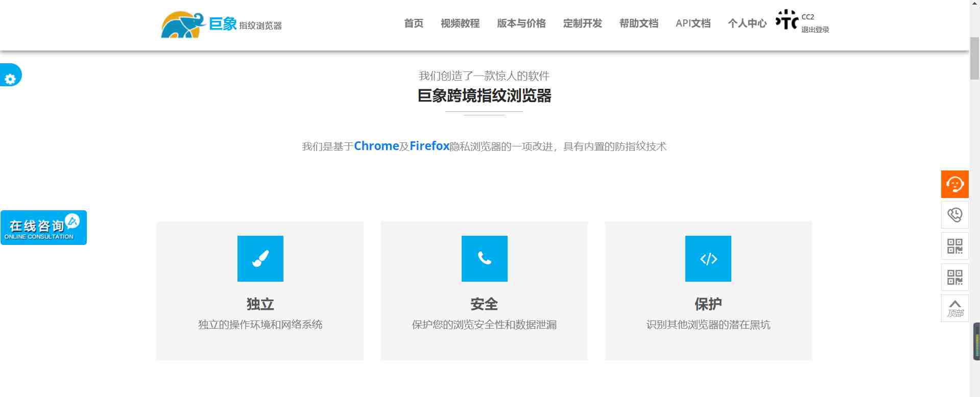The height and width of the screenshot is (397, 980).
Task: Click the Chrome link in description
Action: point(376,146)
